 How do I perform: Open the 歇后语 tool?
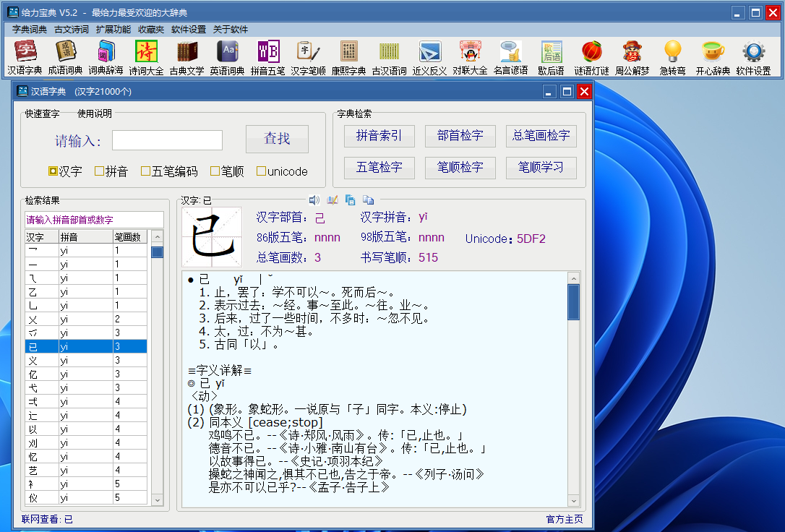click(552, 58)
